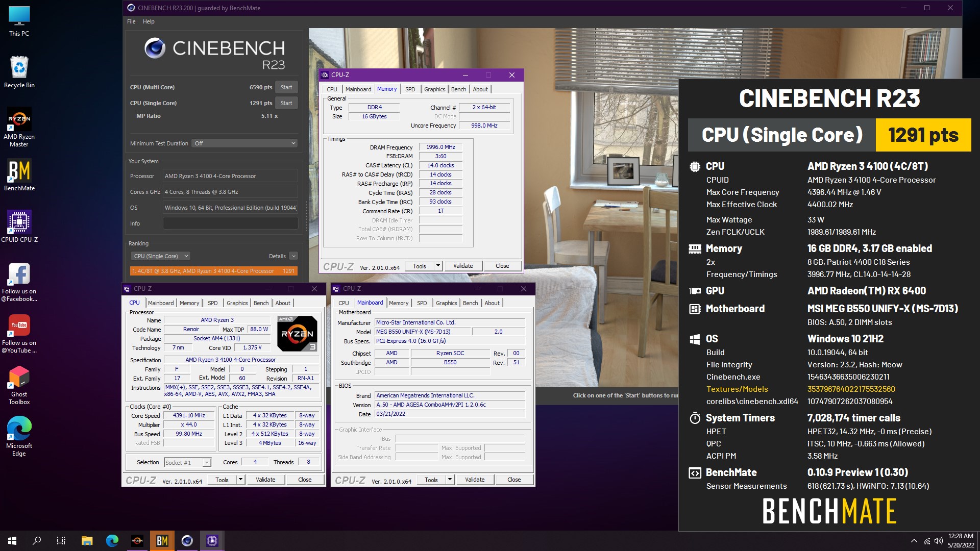Click Close button in CPU-Z Mainboard window
The image size is (980, 551).
(514, 480)
